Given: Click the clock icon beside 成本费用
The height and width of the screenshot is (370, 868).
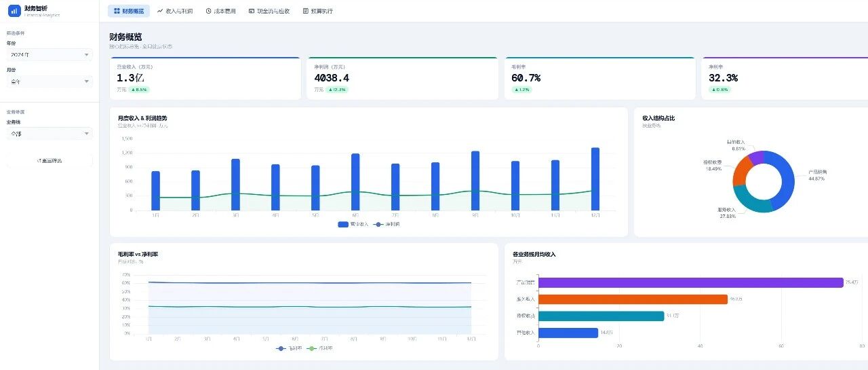Looking at the screenshot, I should click(208, 11).
